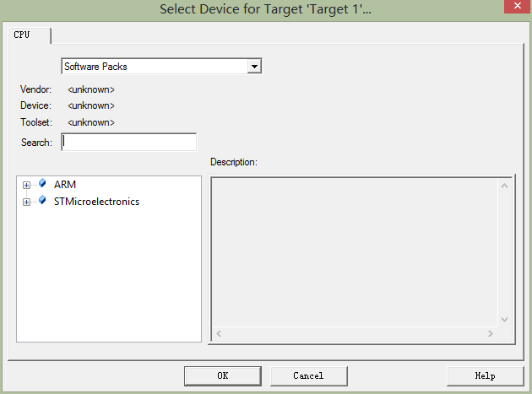The height and width of the screenshot is (394, 532).
Task: Dismiss the dialog with the Cancel button
Action: [309, 376]
